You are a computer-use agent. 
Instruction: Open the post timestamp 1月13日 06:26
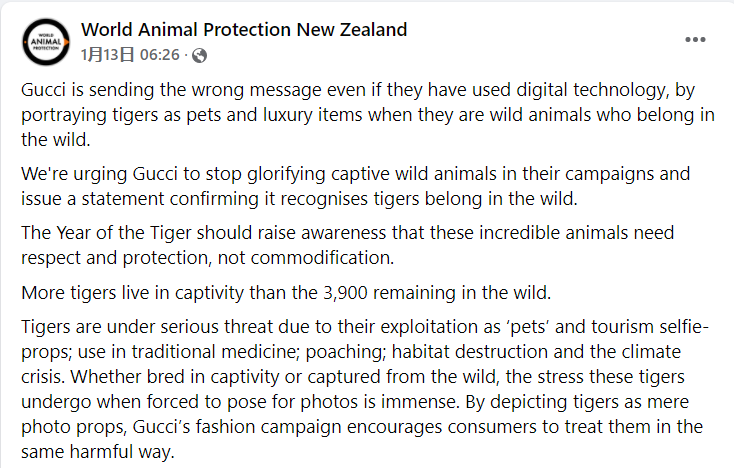click(130, 55)
